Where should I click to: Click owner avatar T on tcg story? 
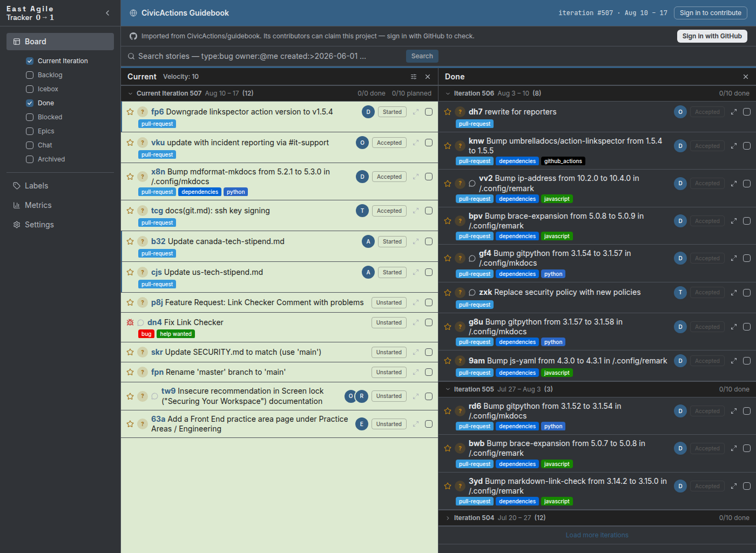362,211
